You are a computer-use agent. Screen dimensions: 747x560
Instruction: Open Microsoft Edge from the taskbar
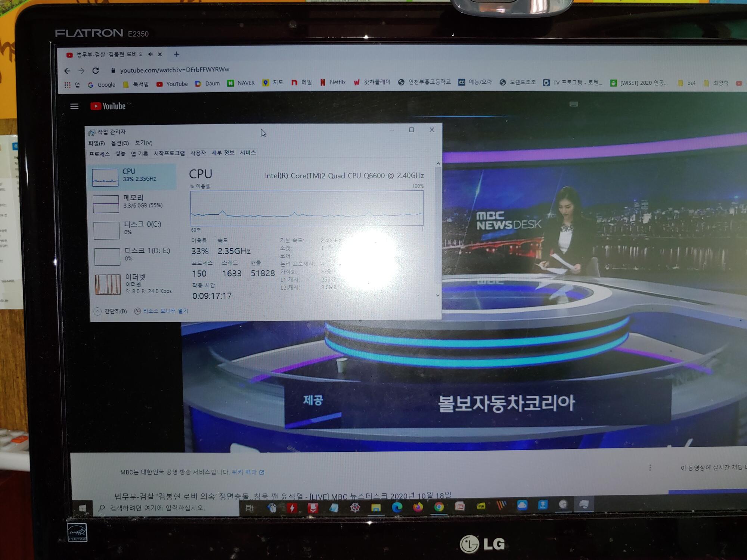(397, 507)
